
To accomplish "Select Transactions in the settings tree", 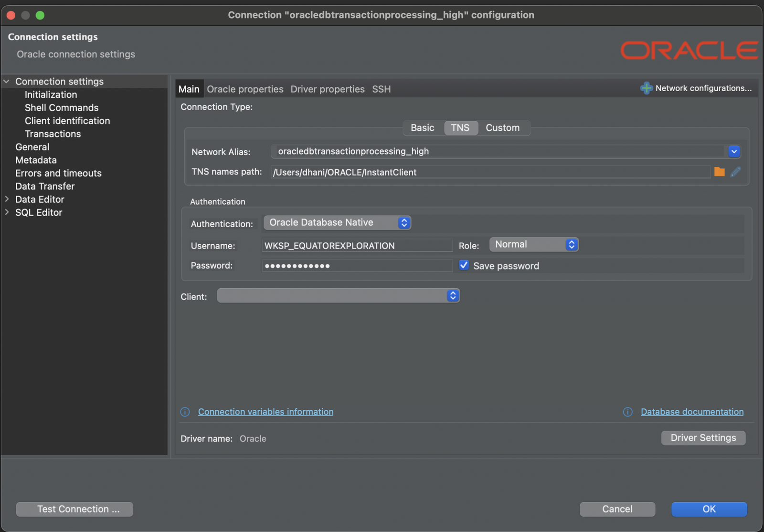I will pyautogui.click(x=53, y=134).
